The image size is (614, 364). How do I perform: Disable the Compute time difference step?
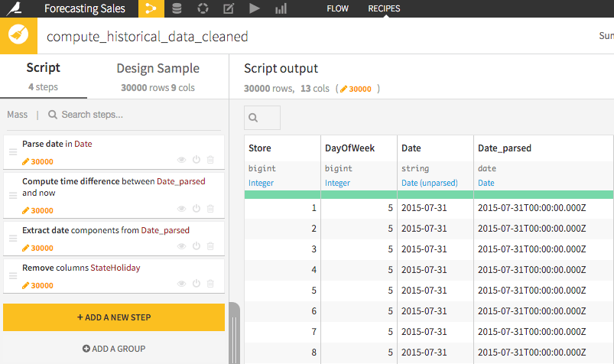tap(197, 209)
